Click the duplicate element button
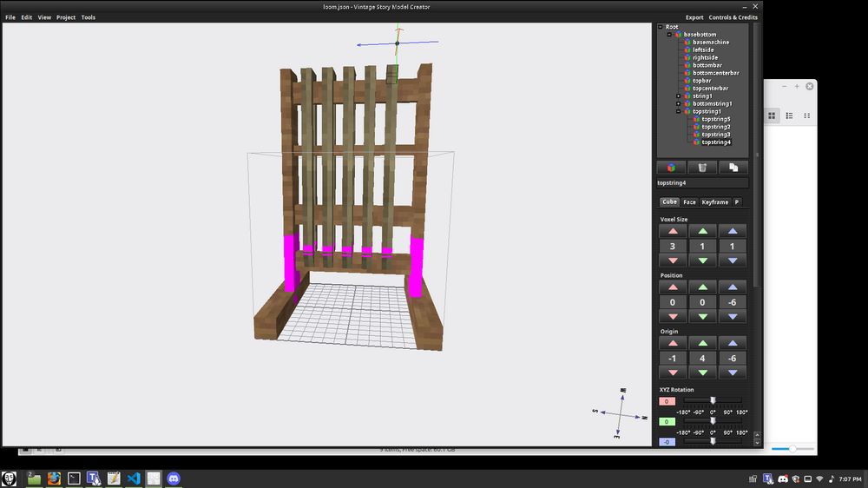Screen dimensions: 868x488 coord(733,167)
